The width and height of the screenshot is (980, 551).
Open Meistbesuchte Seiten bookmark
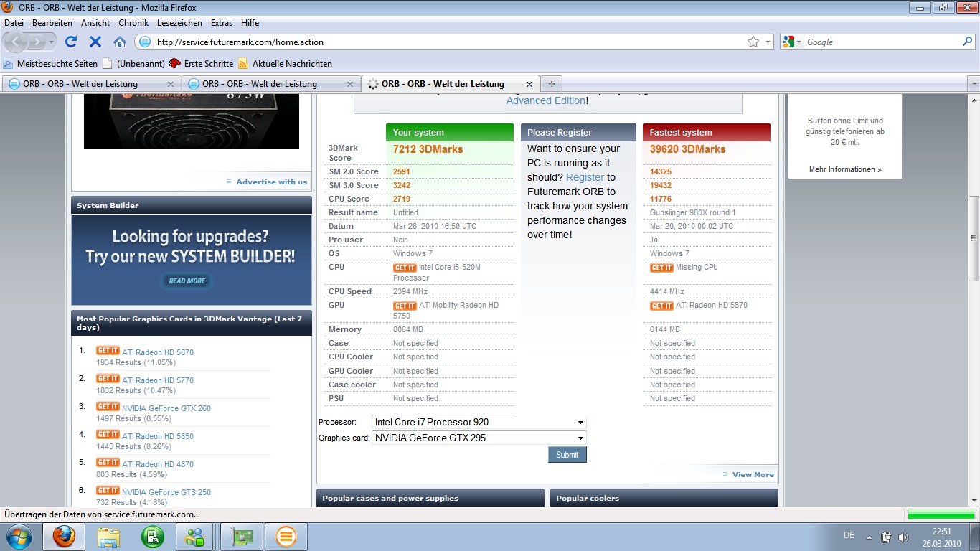coord(51,63)
